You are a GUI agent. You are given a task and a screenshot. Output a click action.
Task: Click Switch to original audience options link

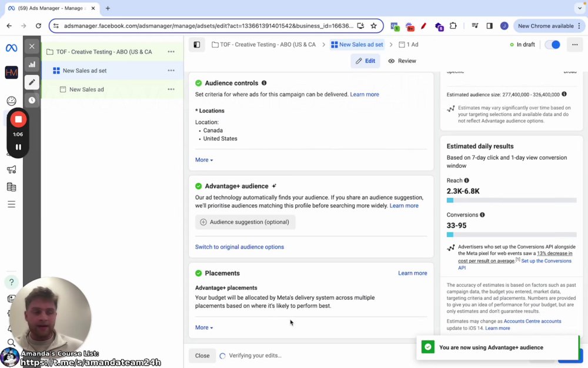pyautogui.click(x=239, y=247)
